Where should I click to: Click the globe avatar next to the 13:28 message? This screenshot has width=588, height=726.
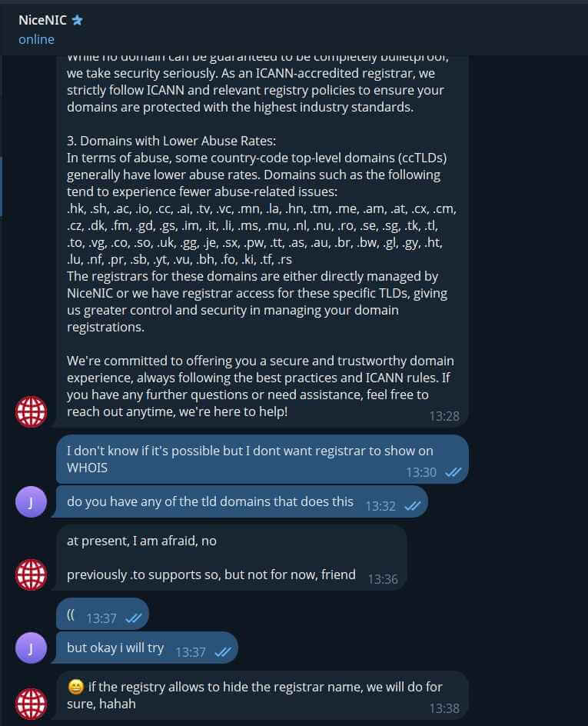[32, 411]
